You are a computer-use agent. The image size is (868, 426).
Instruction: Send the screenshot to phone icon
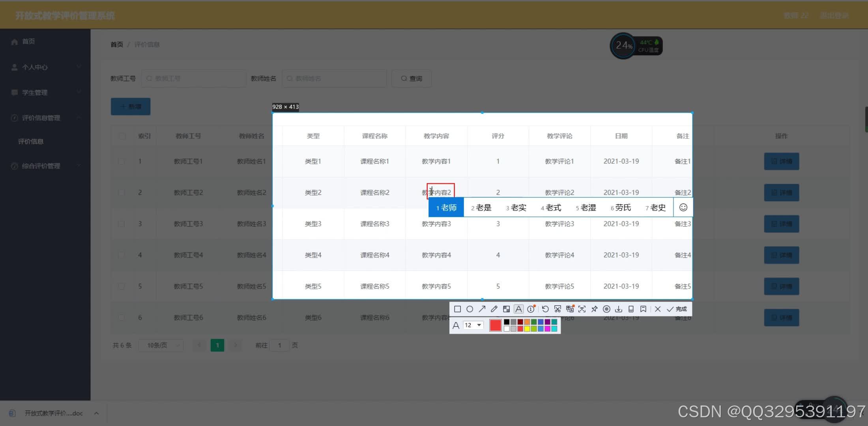coord(631,309)
